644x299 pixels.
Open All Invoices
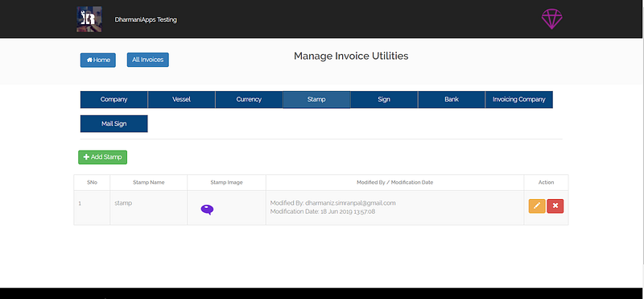[148, 60]
